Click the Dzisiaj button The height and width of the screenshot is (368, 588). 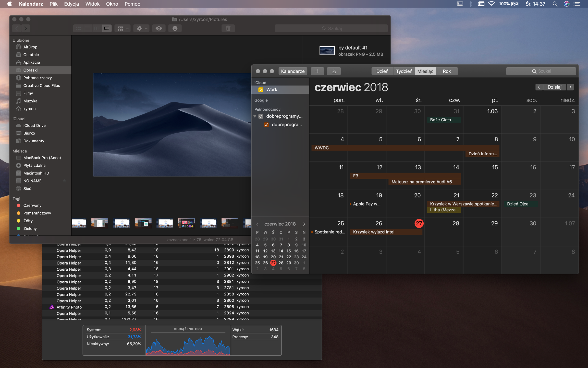(x=554, y=87)
